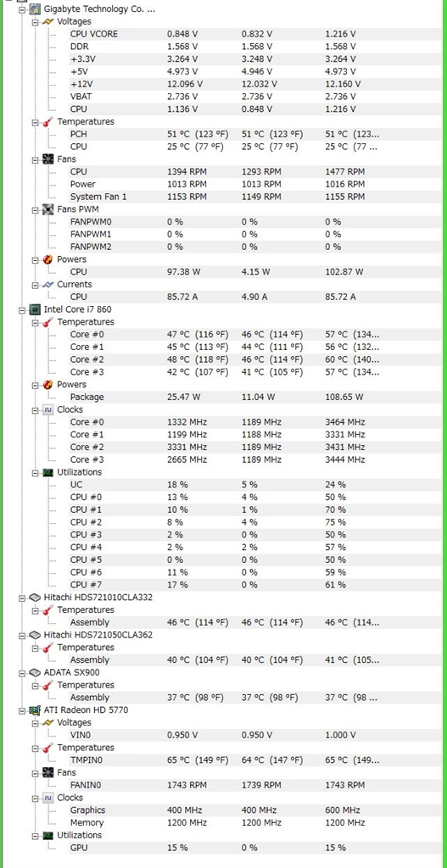Image resolution: width=447 pixels, height=868 pixels.
Task: Click the Radeon Clocks icon
Action: [x=48, y=798]
